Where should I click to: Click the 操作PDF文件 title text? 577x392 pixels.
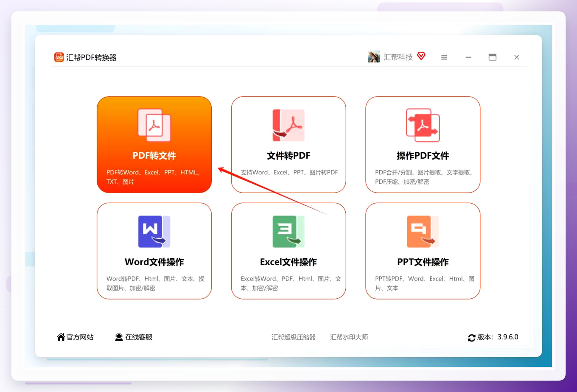tap(423, 156)
